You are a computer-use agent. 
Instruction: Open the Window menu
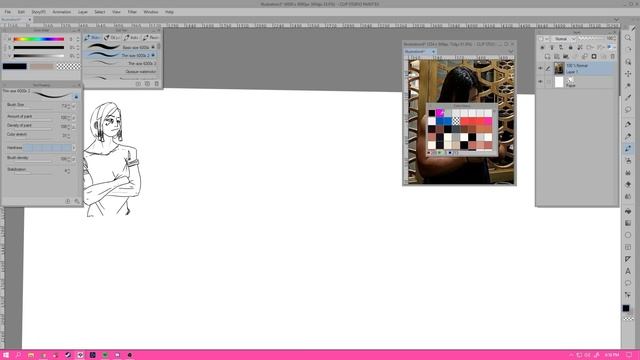pyautogui.click(x=151, y=12)
